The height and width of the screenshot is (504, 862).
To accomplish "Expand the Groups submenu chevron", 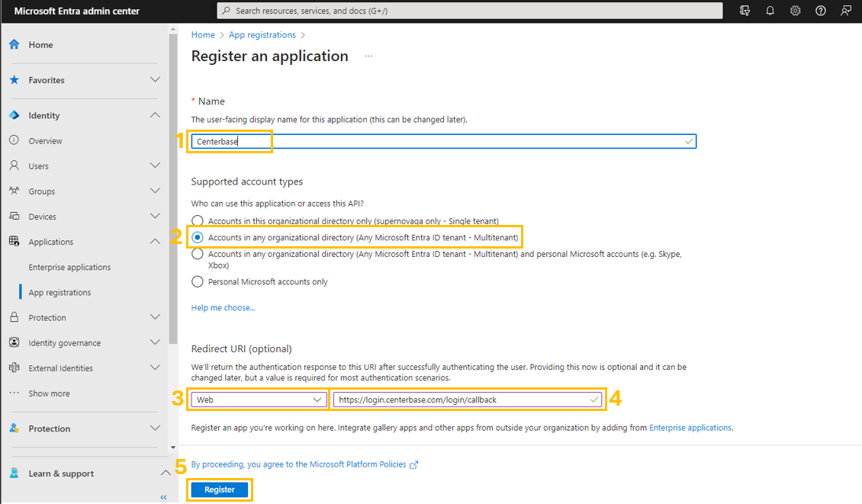I will click(x=155, y=191).
